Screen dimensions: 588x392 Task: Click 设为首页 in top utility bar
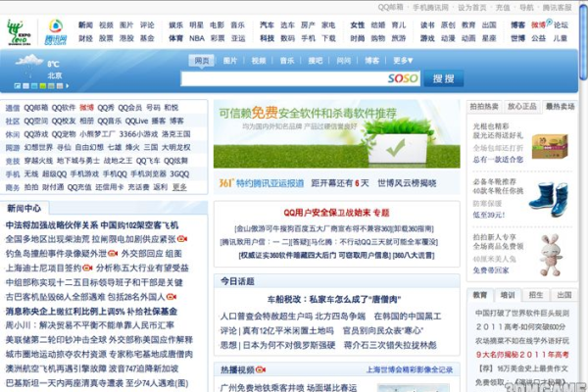point(471,7)
